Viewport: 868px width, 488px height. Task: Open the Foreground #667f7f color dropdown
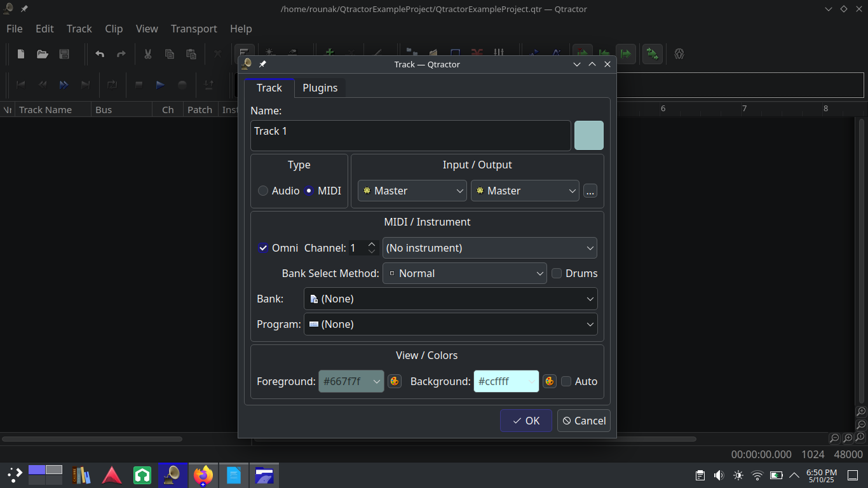point(351,381)
